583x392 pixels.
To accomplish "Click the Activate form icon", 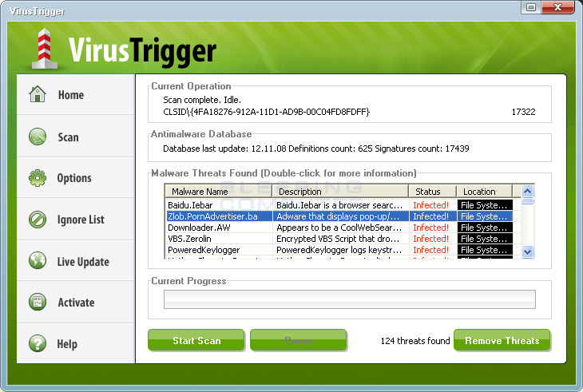I will (x=38, y=302).
